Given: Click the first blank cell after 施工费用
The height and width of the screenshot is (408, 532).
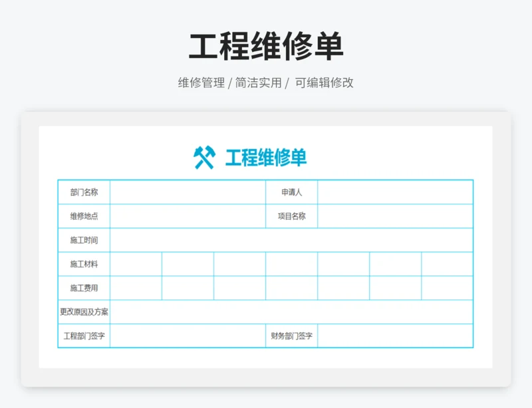Looking at the screenshot, I should point(136,288).
